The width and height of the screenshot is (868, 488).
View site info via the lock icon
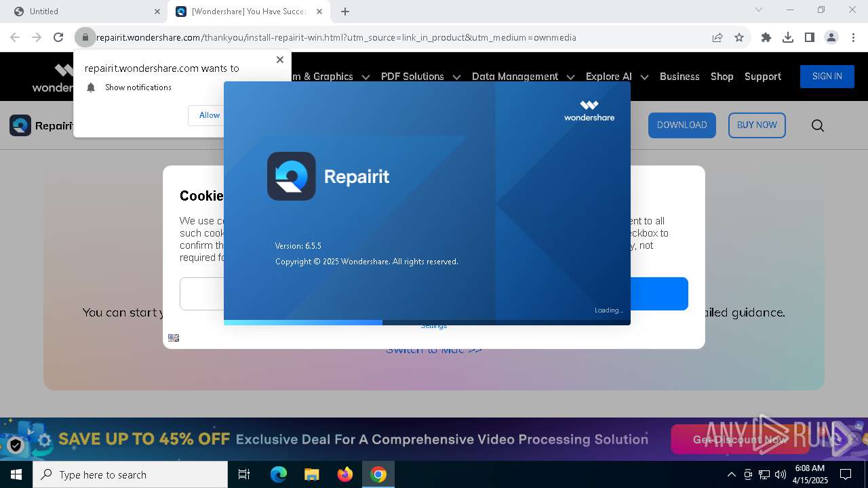click(x=85, y=37)
